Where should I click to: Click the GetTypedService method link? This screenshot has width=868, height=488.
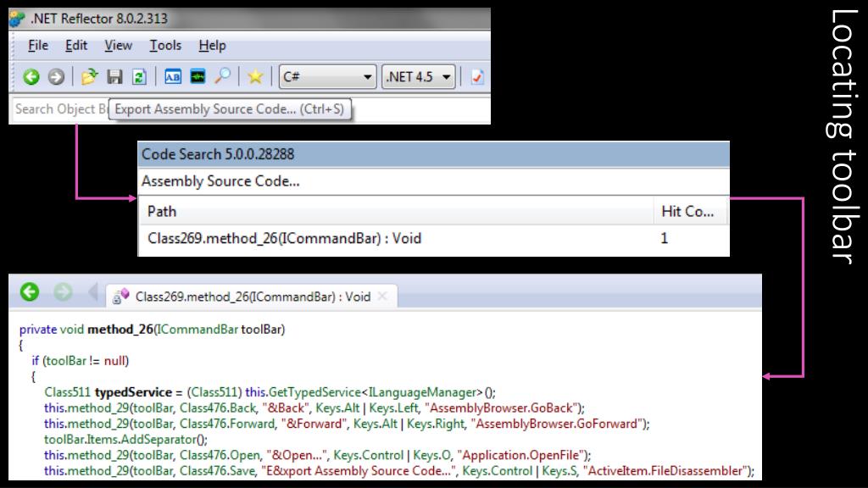314,392
